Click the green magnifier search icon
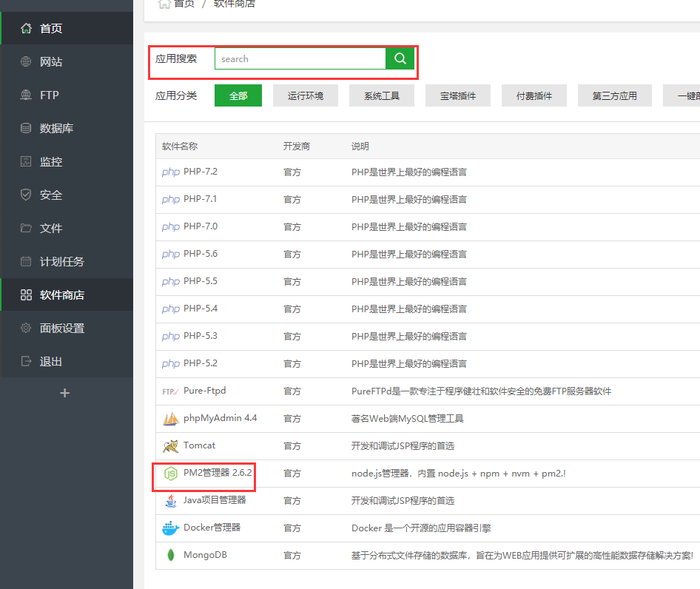 (400, 58)
